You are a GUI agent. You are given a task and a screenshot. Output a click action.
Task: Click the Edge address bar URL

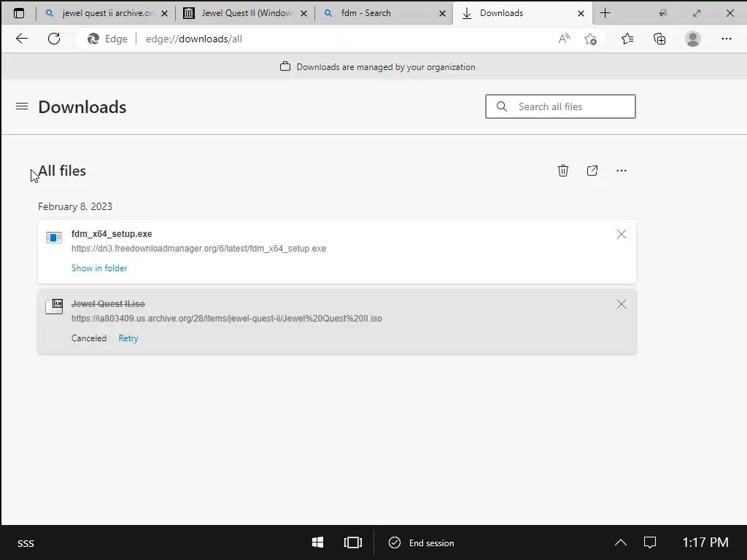(x=194, y=39)
